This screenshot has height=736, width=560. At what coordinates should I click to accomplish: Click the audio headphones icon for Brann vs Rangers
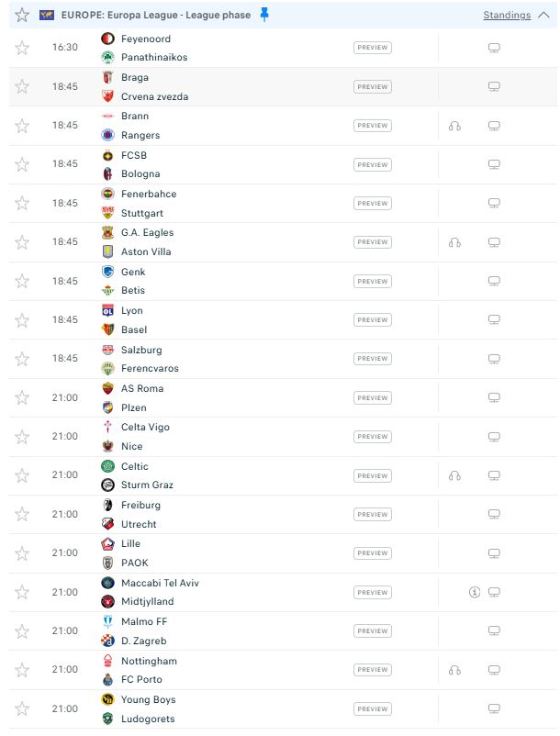(x=454, y=126)
